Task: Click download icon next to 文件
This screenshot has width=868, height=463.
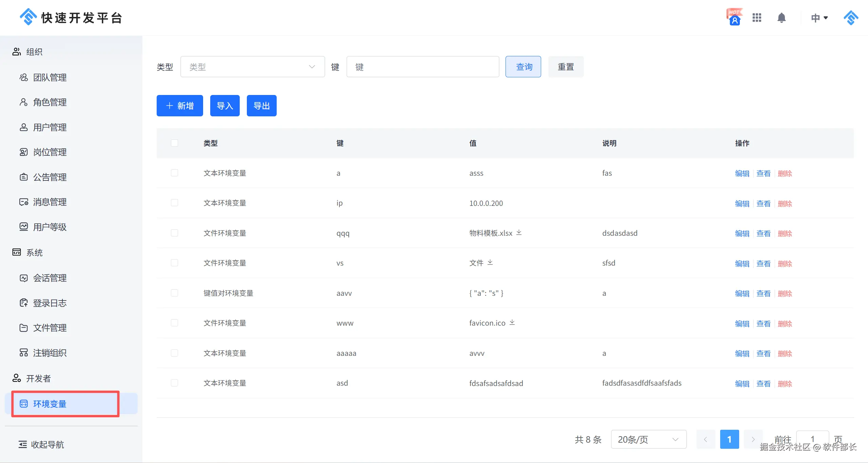Action: [490, 263]
